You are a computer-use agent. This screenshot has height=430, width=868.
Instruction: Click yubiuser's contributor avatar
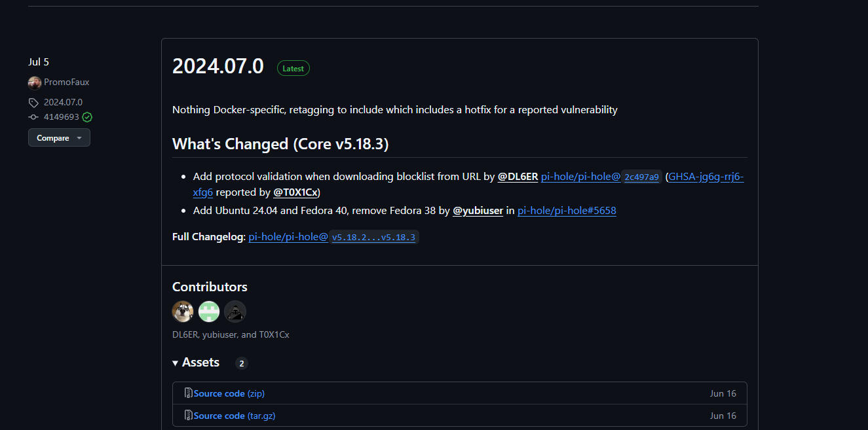[x=209, y=311]
